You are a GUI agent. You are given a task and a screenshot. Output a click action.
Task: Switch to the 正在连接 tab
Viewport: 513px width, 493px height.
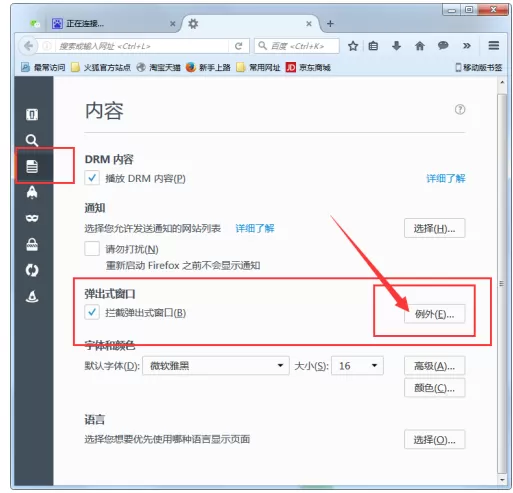click(113, 24)
